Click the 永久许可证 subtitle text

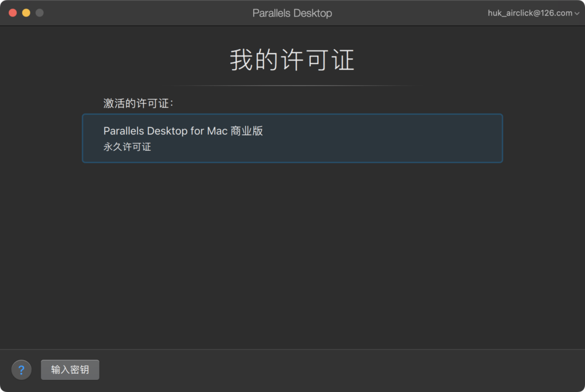click(x=127, y=147)
